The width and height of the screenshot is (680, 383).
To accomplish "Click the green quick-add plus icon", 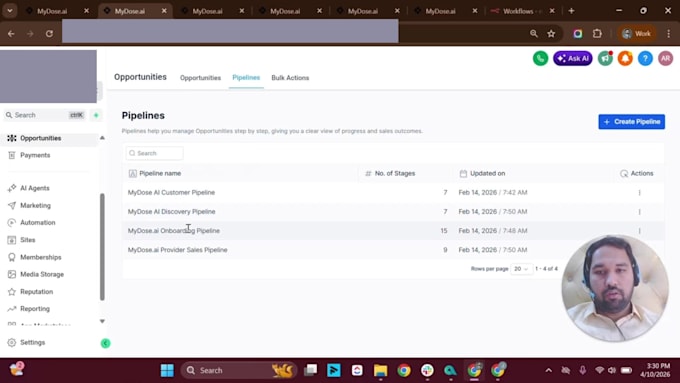I will pos(96,115).
